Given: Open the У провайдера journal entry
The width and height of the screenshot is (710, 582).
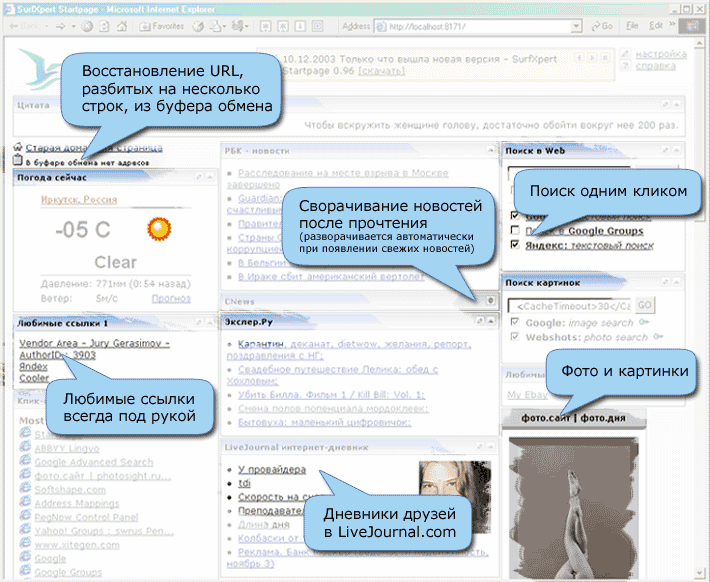Looking at the screenshot, I should (272, 470).
